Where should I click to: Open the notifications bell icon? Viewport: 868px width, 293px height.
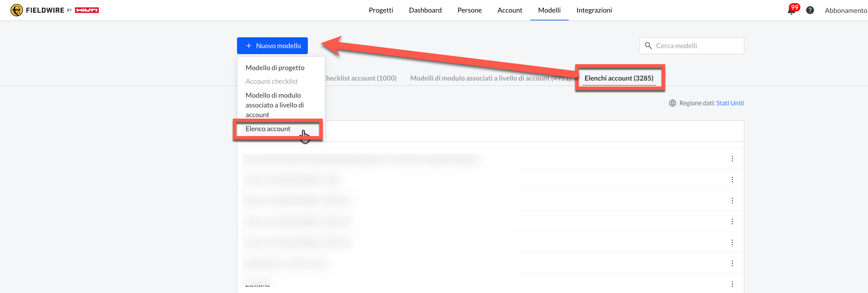[x=791, y=11]
